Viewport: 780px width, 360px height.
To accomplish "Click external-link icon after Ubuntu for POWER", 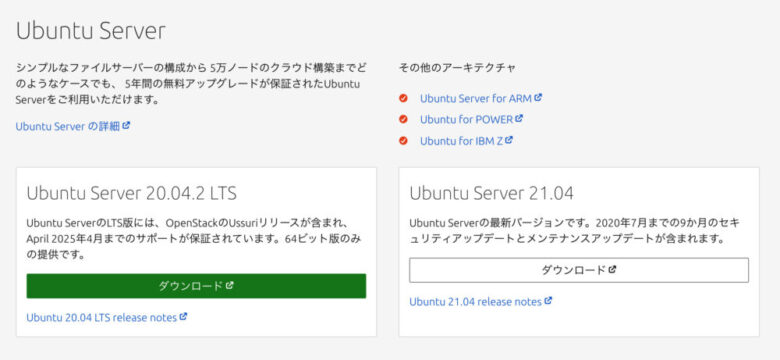I will coord(519,119).
